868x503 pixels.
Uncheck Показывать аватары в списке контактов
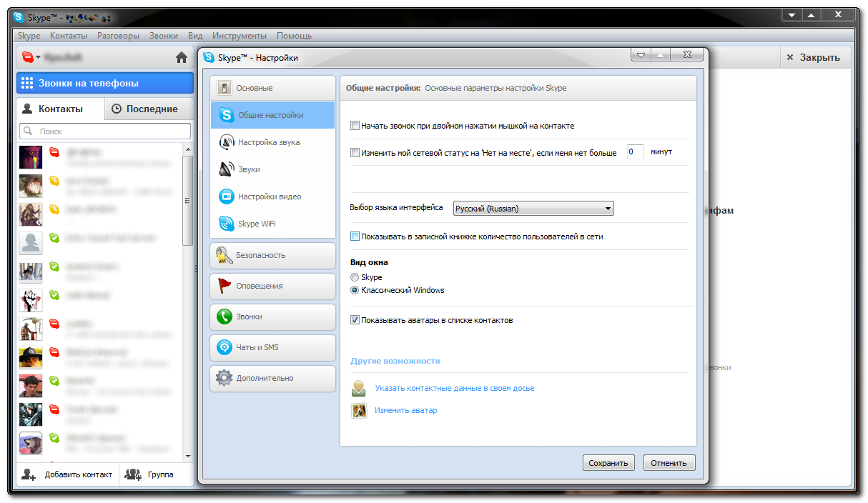(355, 320)
